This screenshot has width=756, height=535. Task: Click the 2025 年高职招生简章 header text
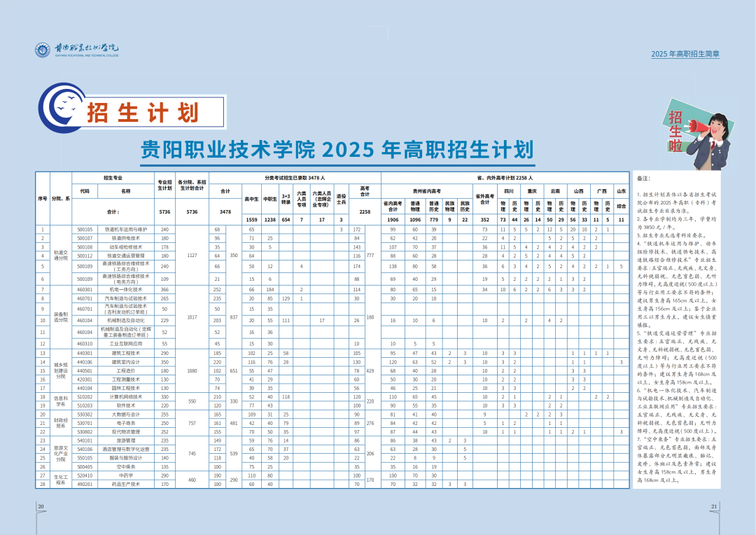[x=685, y=54]
